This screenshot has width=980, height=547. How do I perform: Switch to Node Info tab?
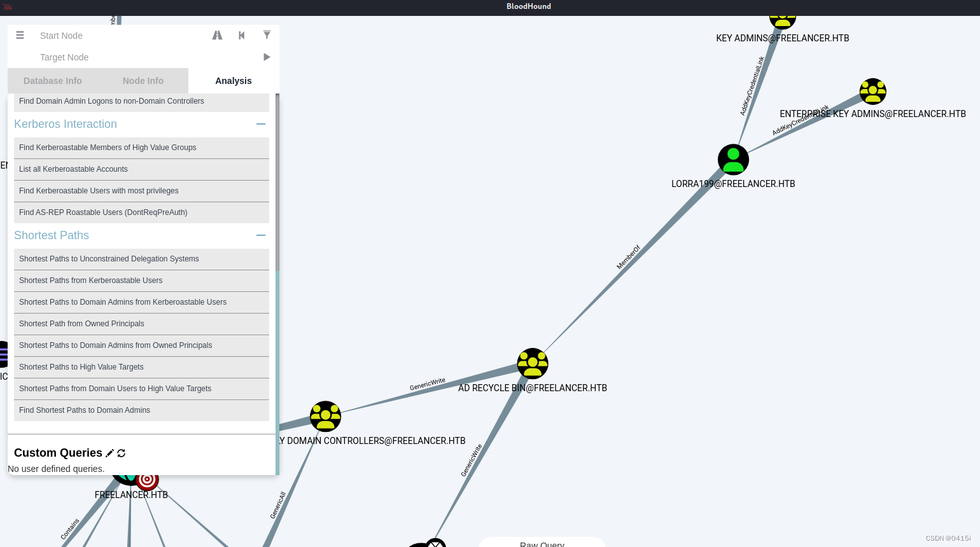pyautogui.click(x=143, y=81)
